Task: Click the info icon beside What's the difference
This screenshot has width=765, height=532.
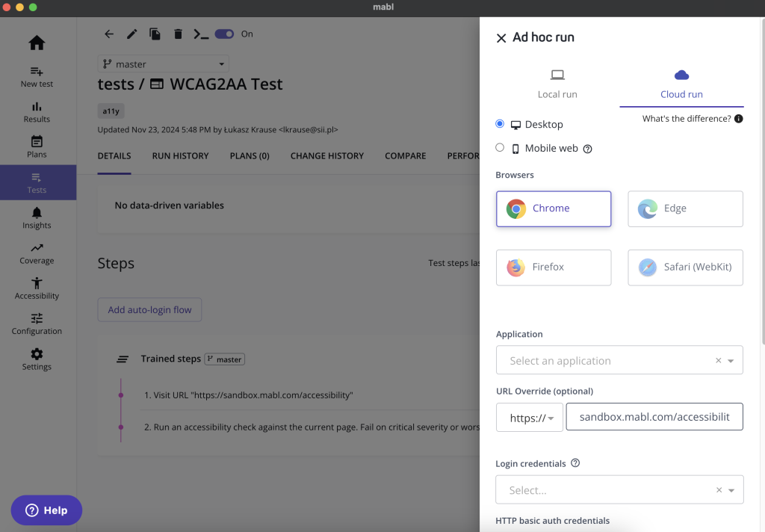Action: point(739,119)
